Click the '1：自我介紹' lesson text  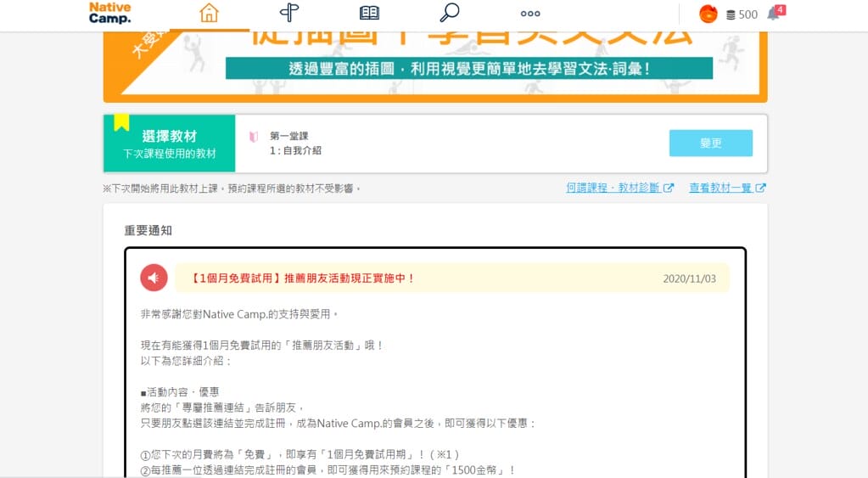295,150
